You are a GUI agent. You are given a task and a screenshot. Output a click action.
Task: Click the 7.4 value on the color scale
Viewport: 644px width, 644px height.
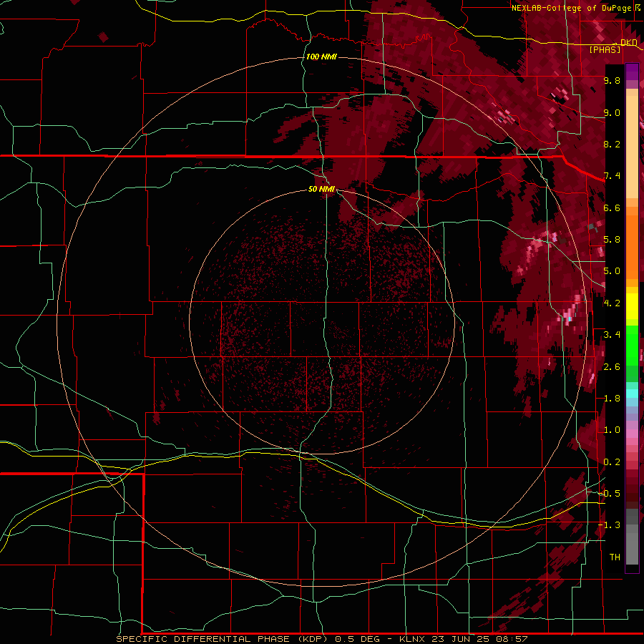point(612,176)
